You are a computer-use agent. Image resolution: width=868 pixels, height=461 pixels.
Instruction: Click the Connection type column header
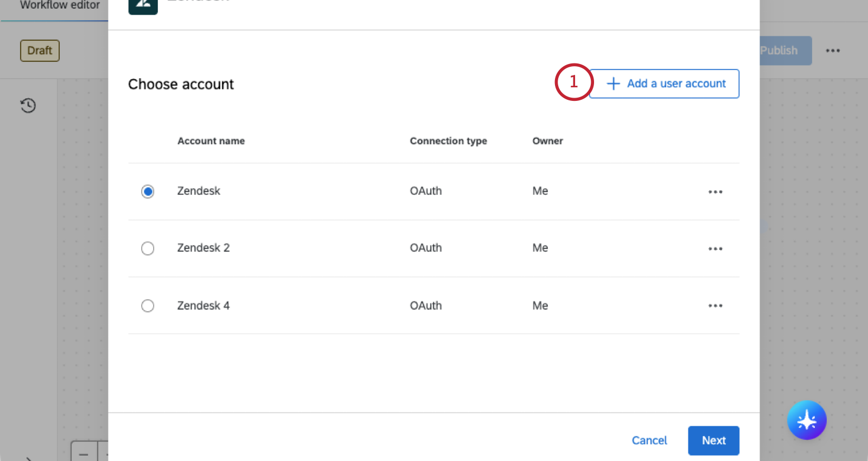pyautogui.click(x=448, y=141)
